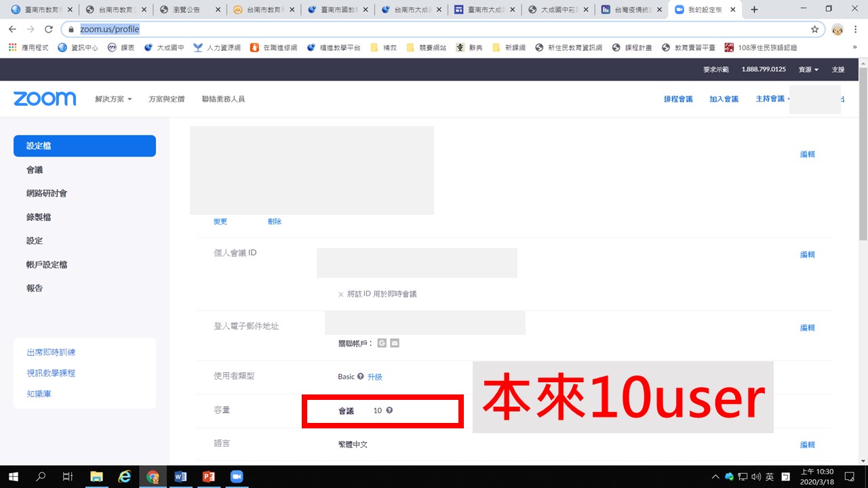Switch to the 瀏覽公告 browser tab
The width and height of the screenshot is (868, 488).
click(187, 9)
